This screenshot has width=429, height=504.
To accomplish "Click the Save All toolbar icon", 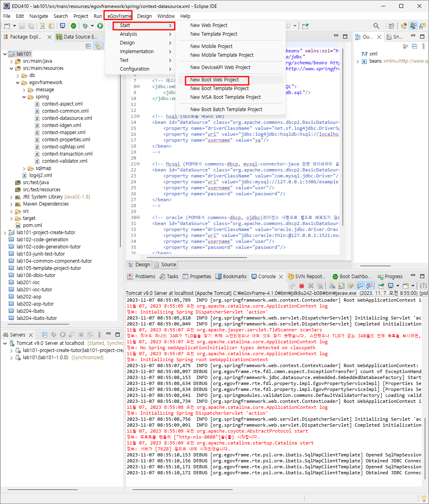I will pyautogui.click(x=31, y=26).
